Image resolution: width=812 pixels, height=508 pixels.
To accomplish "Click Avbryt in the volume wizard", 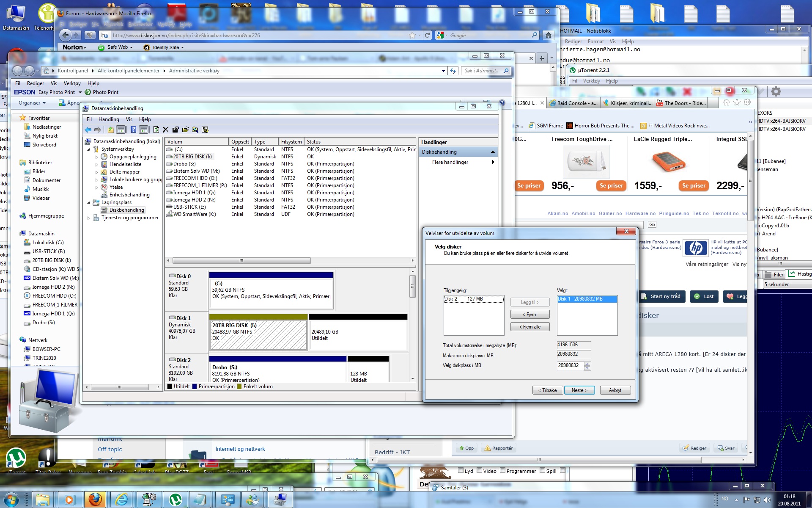I will point(615,390).
